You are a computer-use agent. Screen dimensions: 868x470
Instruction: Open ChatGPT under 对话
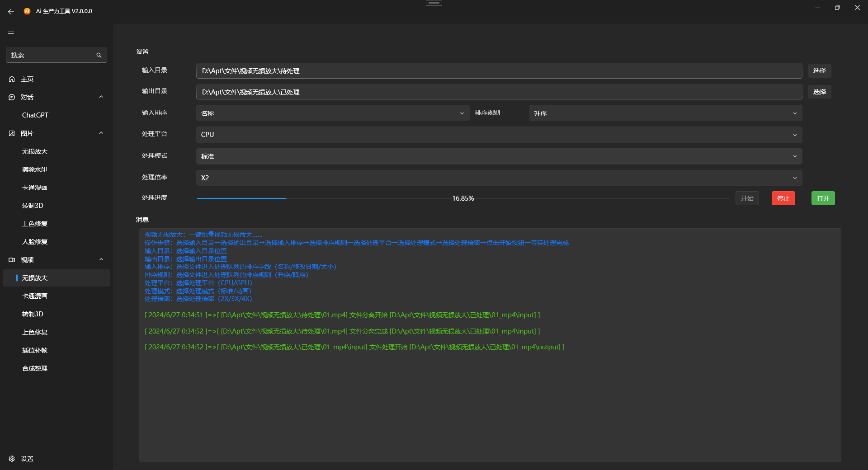(x=57, y=115)
